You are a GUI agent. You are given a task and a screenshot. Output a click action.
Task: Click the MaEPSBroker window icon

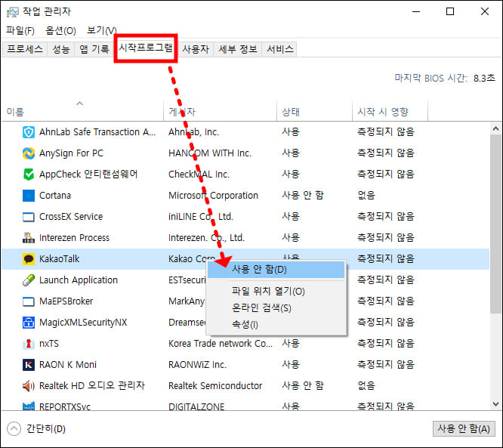click(29, 301)
